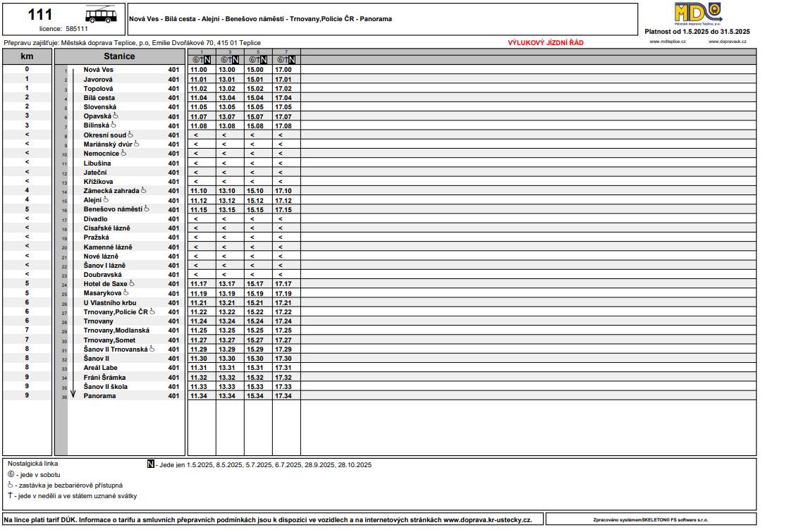Click the trolleybus icon beside line 111
The image size is (789, 532).
point(101,17)
